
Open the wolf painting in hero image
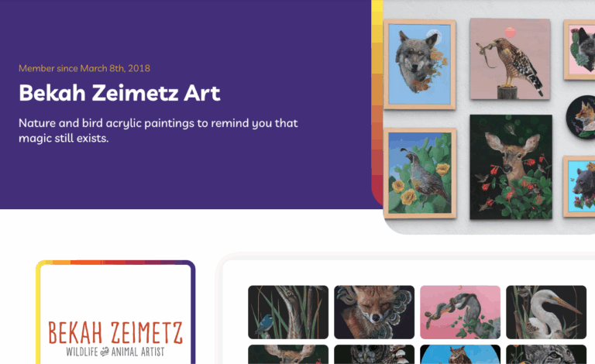point(419,64)
